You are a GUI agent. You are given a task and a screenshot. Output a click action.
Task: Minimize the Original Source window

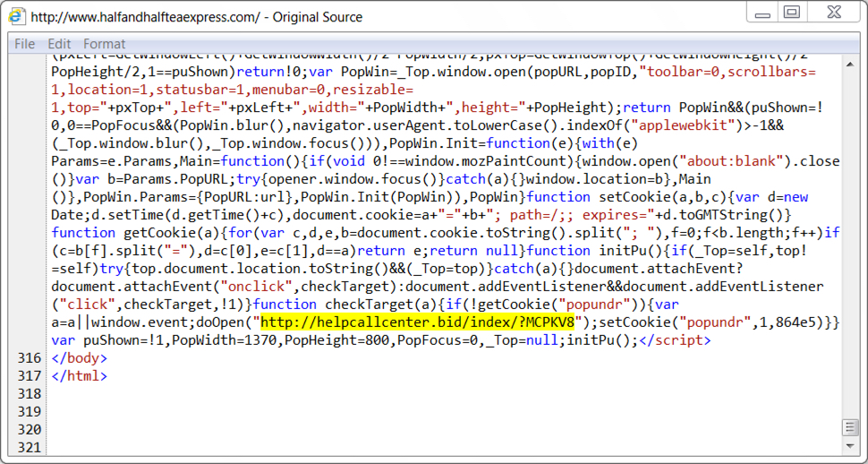tap(762, 13)
